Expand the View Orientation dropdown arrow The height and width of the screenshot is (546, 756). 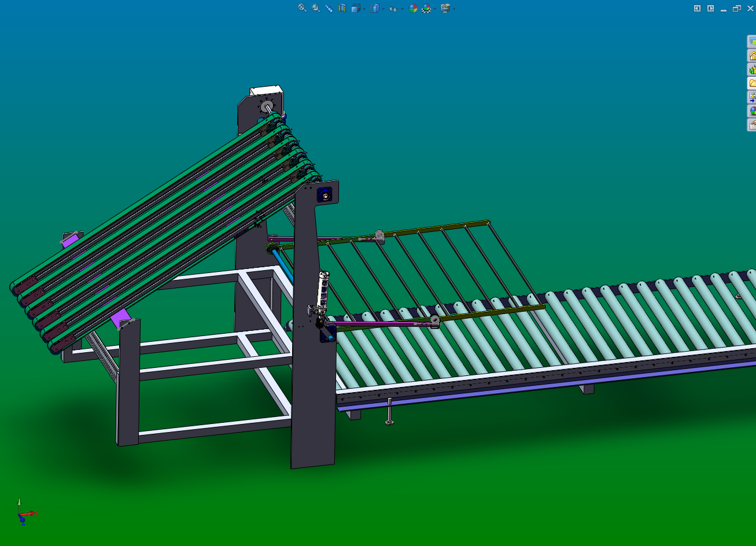coord(364,9)
